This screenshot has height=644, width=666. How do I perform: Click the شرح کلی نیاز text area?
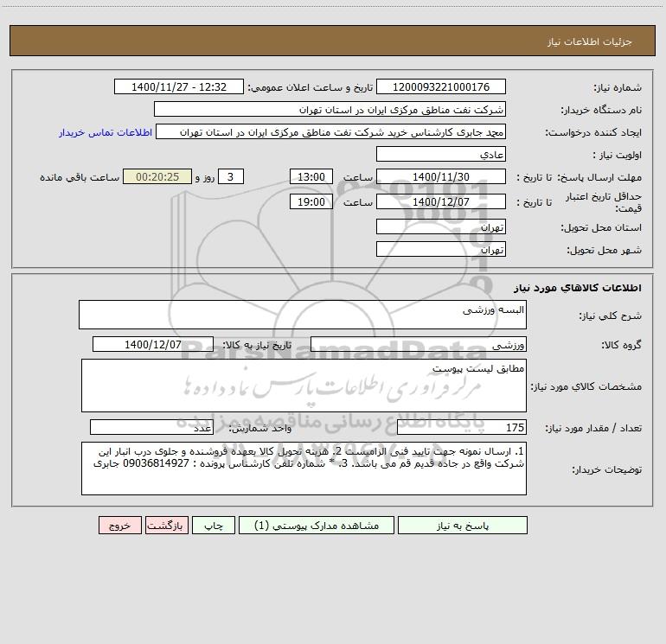click(x=303, y=315)
